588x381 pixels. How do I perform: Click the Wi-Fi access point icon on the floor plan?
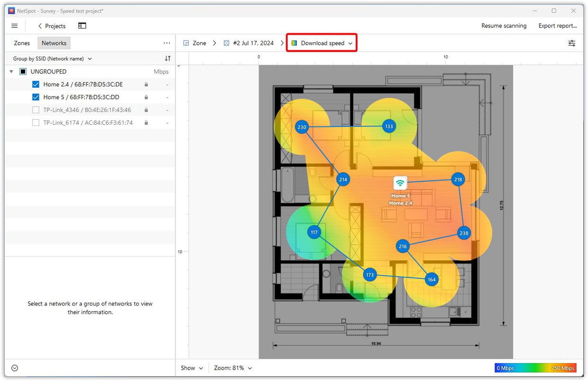click(400, 181)
